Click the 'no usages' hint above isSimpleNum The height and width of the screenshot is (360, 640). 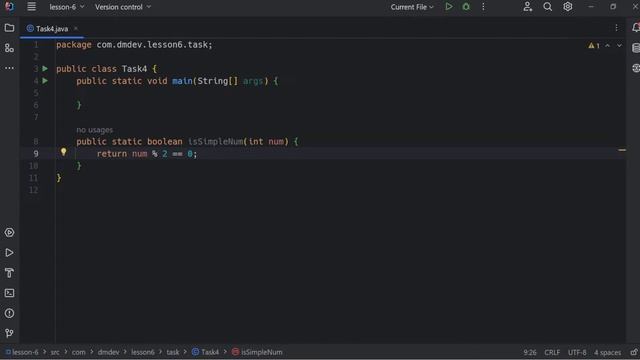(94, 130)
